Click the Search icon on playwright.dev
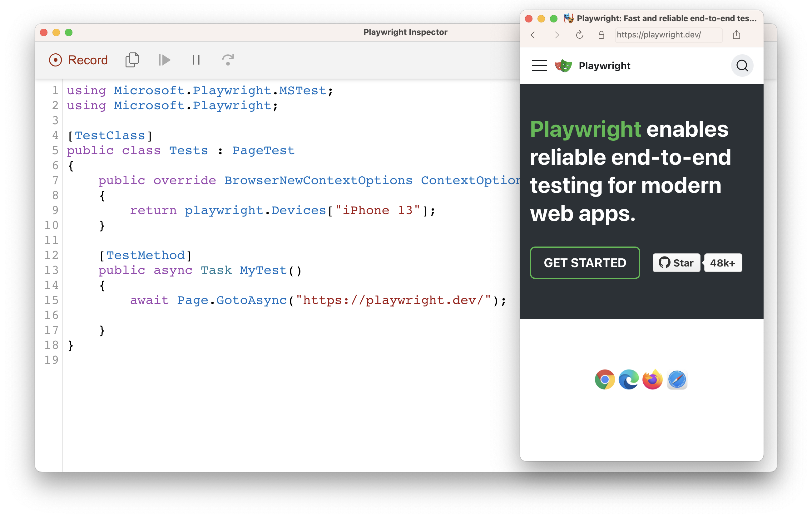The height and width of the screenshot is (518, 812). [x=743, y=66]
